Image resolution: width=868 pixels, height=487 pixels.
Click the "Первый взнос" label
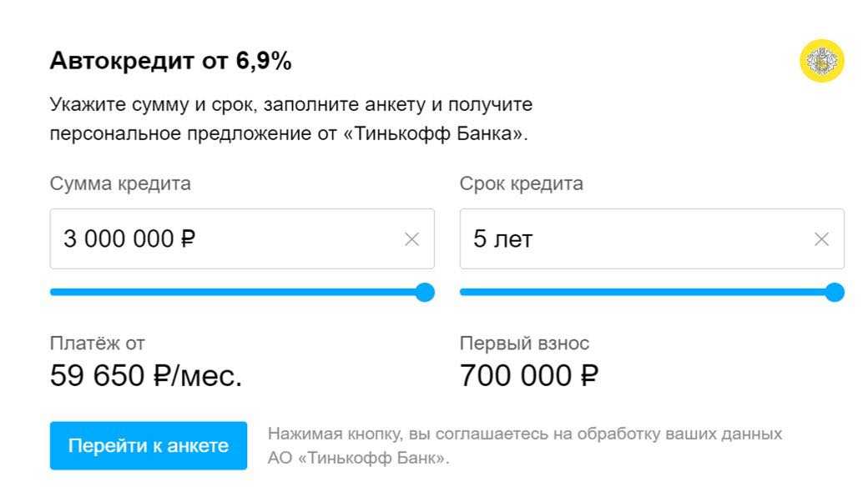[524, 343]
